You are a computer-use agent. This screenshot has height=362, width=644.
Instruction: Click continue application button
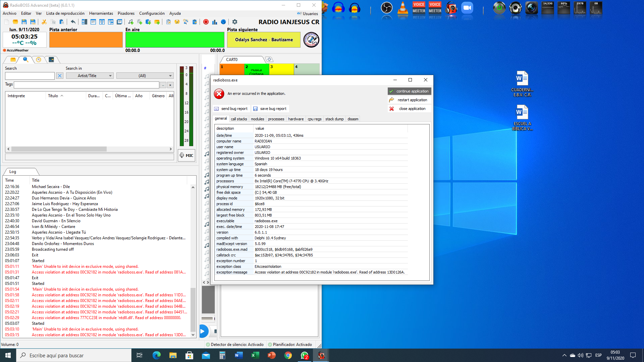pyautogui.click(x=409, y=91)
